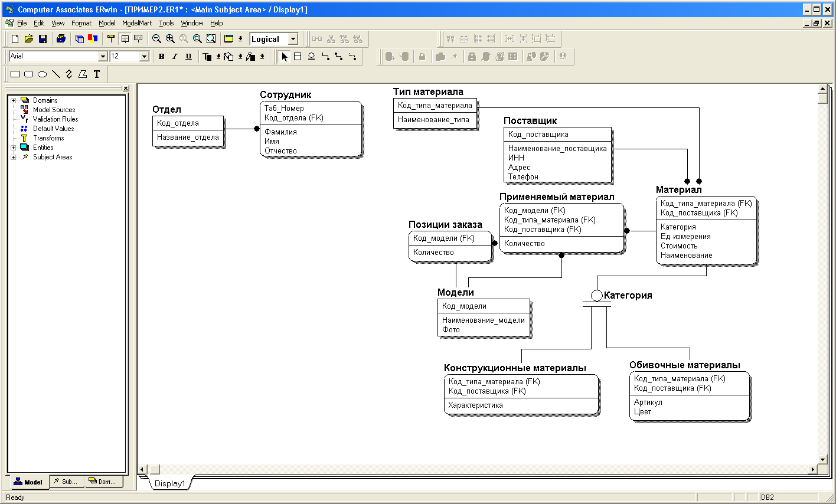Expand the Subject Areas tree node
This screenshot has height=504, width=836.
14,157
